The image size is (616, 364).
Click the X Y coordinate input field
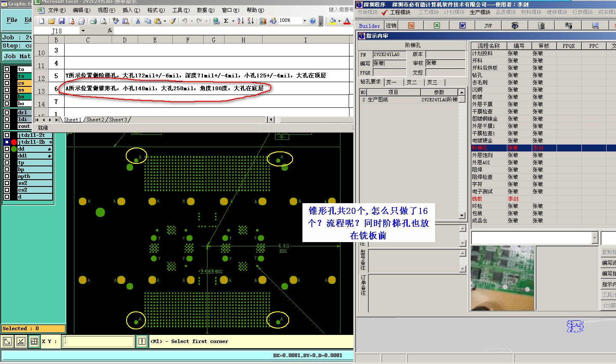(x=98, y=341)
